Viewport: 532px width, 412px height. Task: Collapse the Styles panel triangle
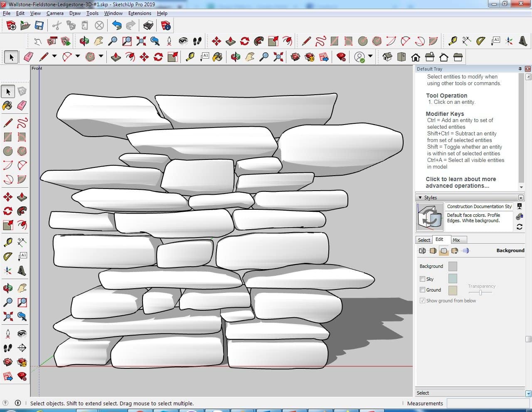[x=420, y=198]
